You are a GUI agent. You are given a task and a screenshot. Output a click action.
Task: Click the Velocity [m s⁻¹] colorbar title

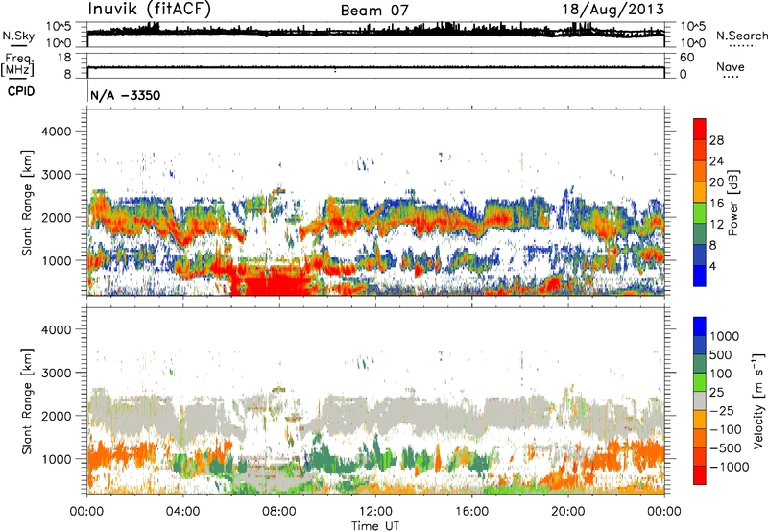[758, 400]
